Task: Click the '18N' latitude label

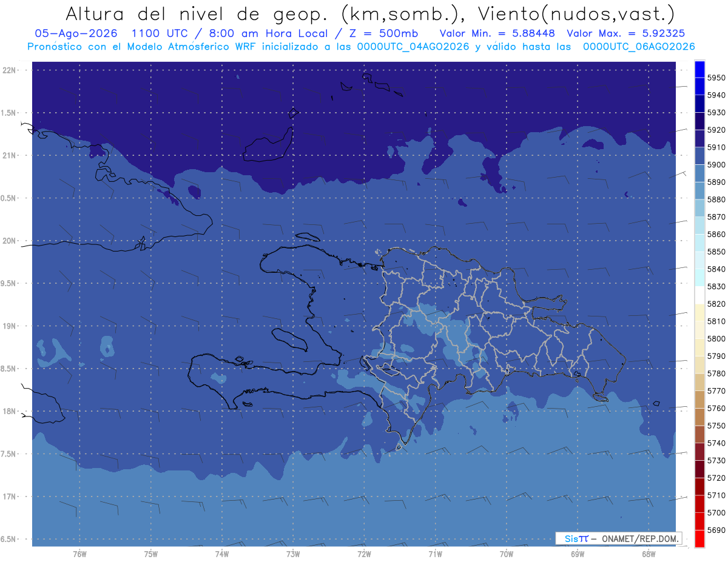Action: pyautogui.click(x=10, y=411)
